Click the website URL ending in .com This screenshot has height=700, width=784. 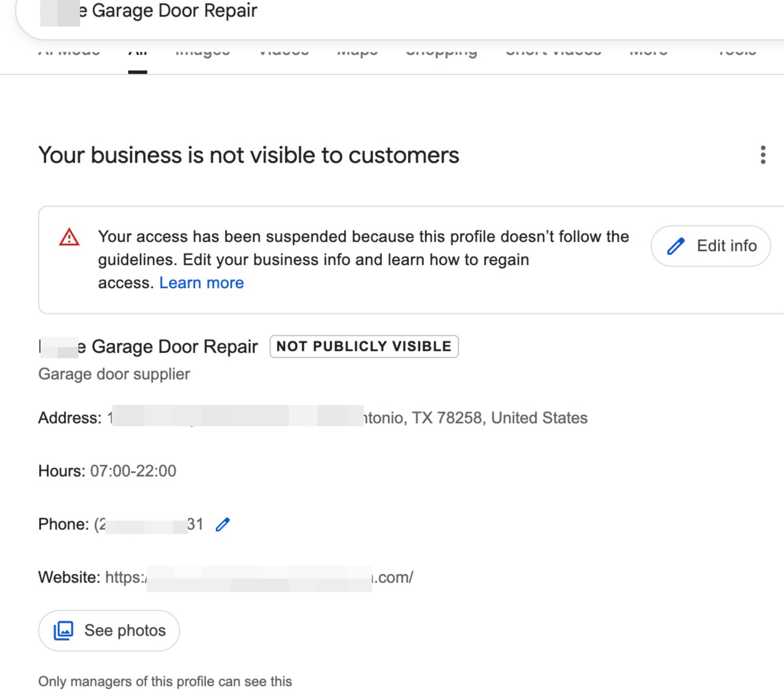click(x=259, y=578)
